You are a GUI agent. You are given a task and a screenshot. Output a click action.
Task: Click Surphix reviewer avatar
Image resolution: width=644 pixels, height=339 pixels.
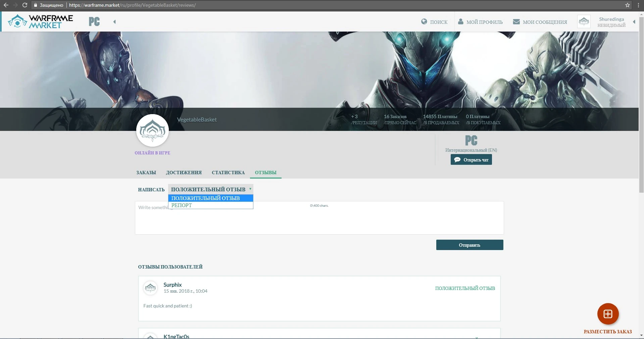(150, 288)
